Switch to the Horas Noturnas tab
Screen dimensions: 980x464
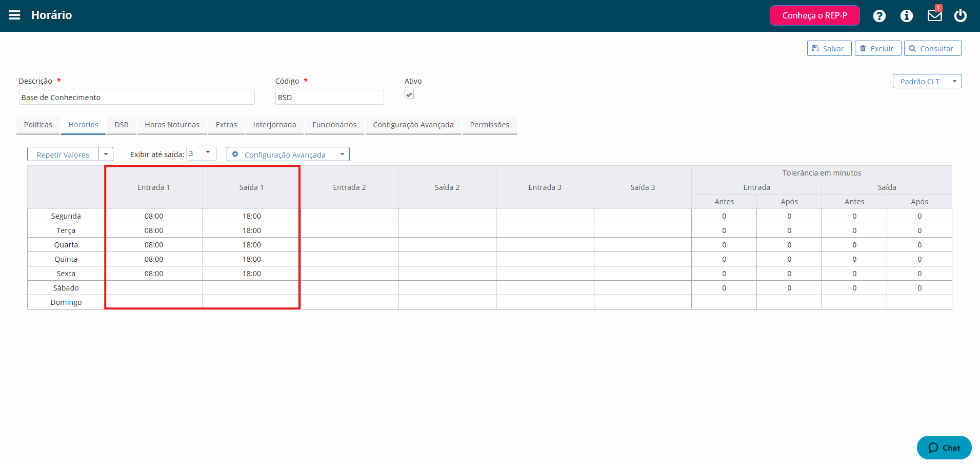172,125
